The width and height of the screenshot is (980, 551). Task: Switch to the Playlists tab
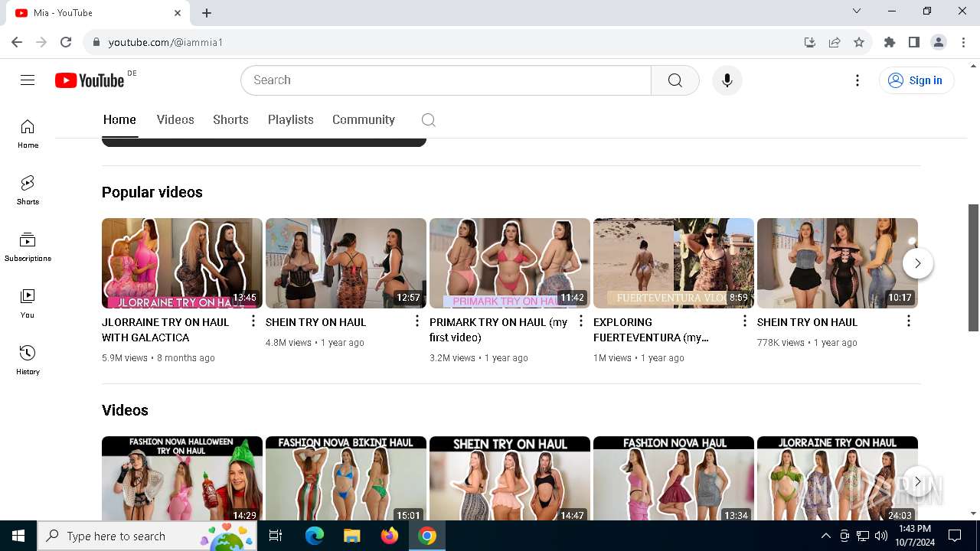[291, 119]
